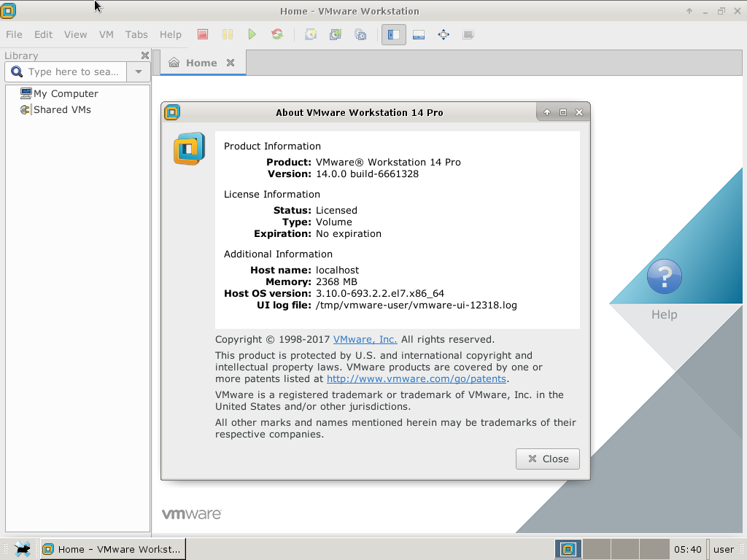
Task: Click the Unity mode toolbar icon
Action: (x=468, y=34)
